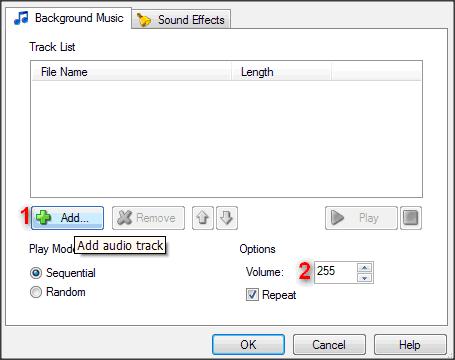Screen dimensions: 455x360
Task: Stop playback with the square button
Action: point(411,218)
